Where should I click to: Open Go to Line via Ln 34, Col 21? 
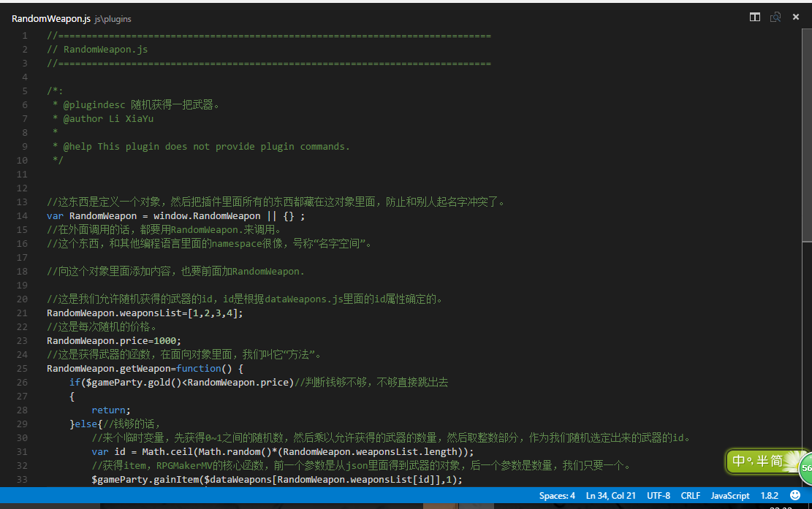pos(610,496)
